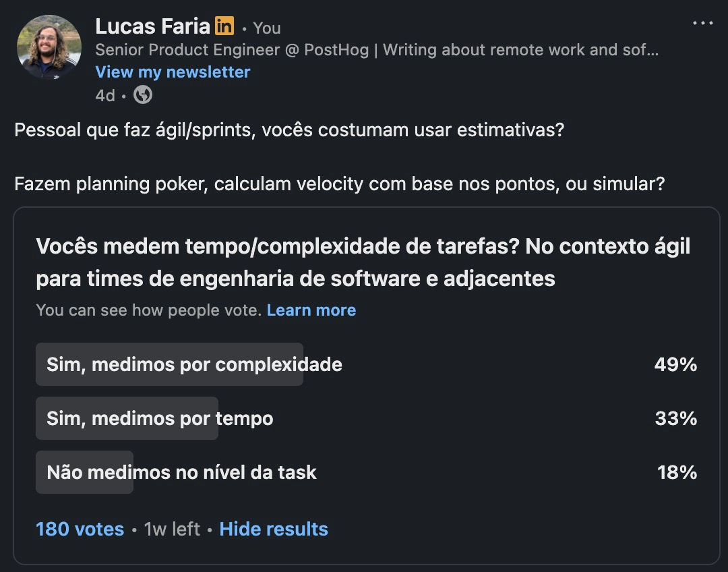Vote for 'Sim, medimos por tempo'
This screenshot has height=572, width=728.
(x=158, y=418)
